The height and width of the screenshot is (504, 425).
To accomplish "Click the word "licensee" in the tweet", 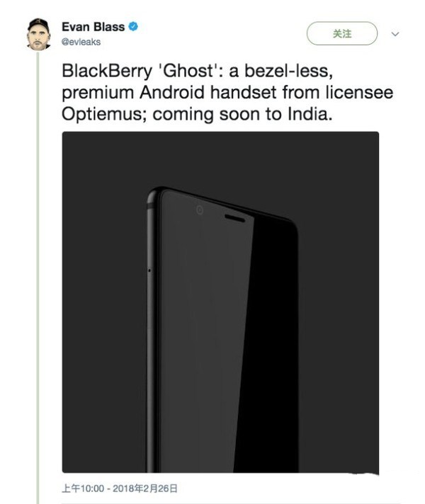I will (x=339, y=92).
